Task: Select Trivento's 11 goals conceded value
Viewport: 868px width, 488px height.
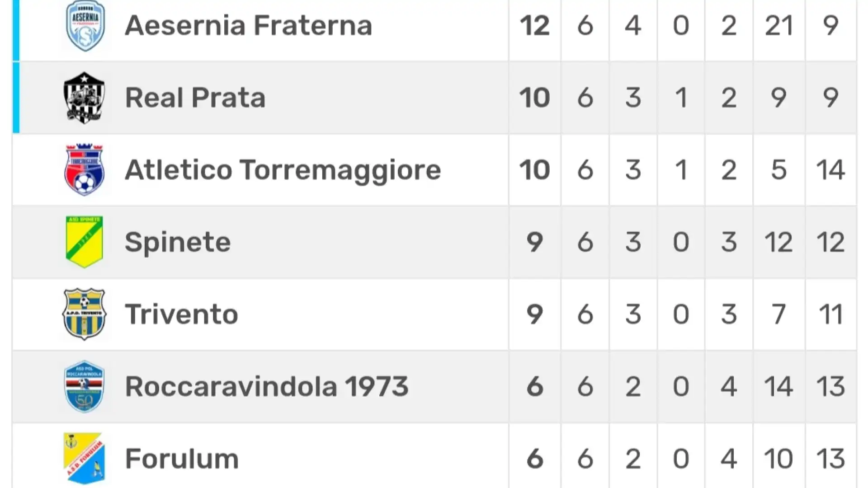Action: tap(830, 314)
